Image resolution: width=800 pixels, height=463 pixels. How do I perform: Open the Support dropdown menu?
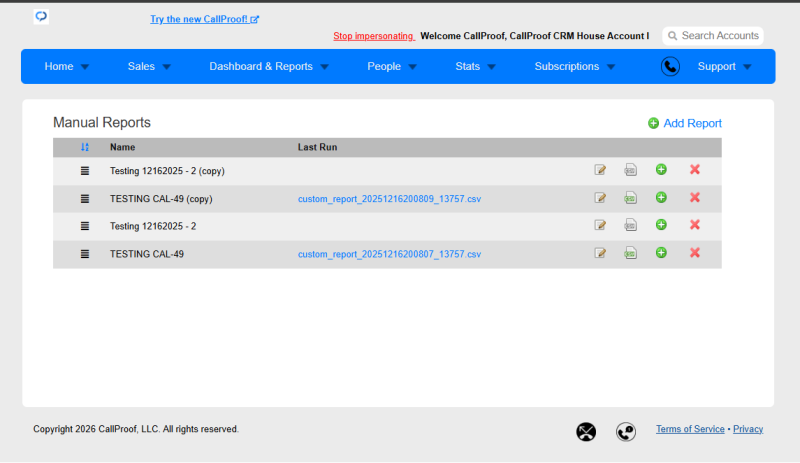click(x=724, y=66)
